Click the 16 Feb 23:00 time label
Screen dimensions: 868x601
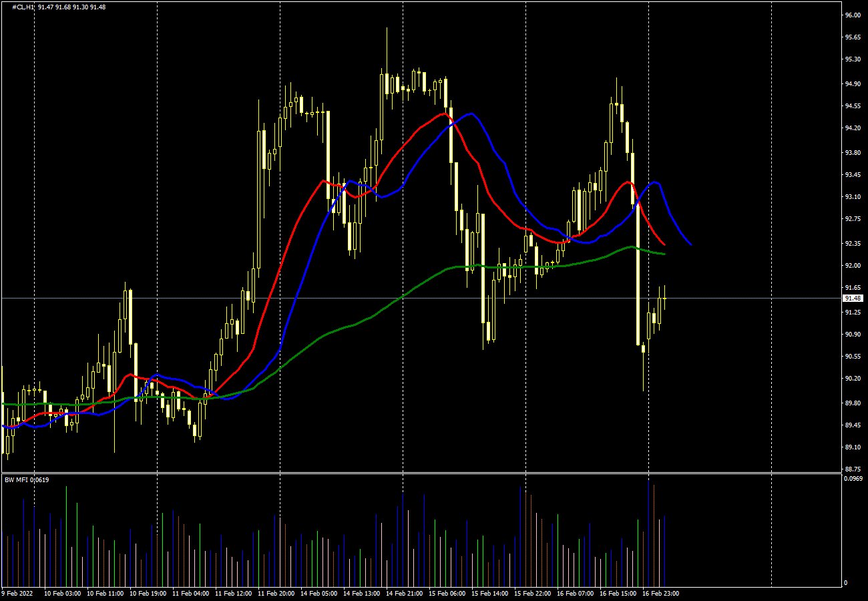tap(661, 593)
